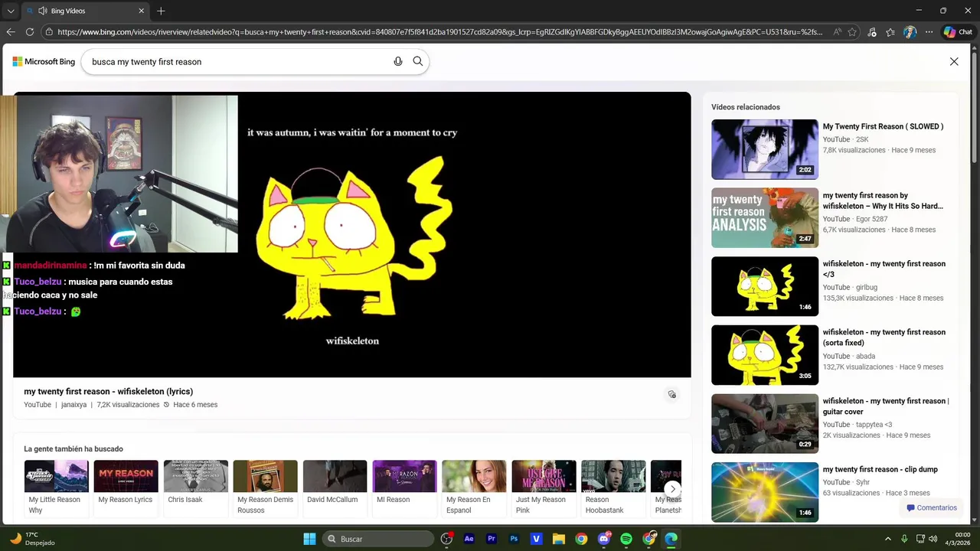
Task: Open the Copilot Chat button
Action: [959, 32]
